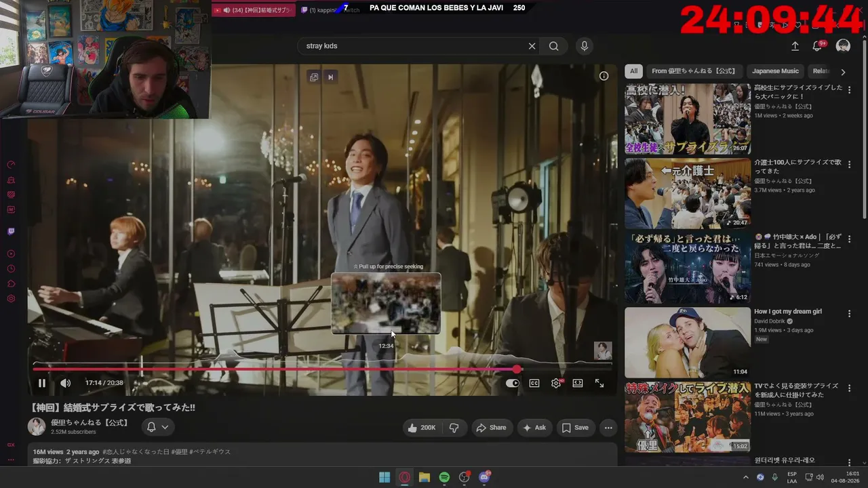Open options menu for the 11M views video
The image size is (868, 488).
tap(849, 388)
